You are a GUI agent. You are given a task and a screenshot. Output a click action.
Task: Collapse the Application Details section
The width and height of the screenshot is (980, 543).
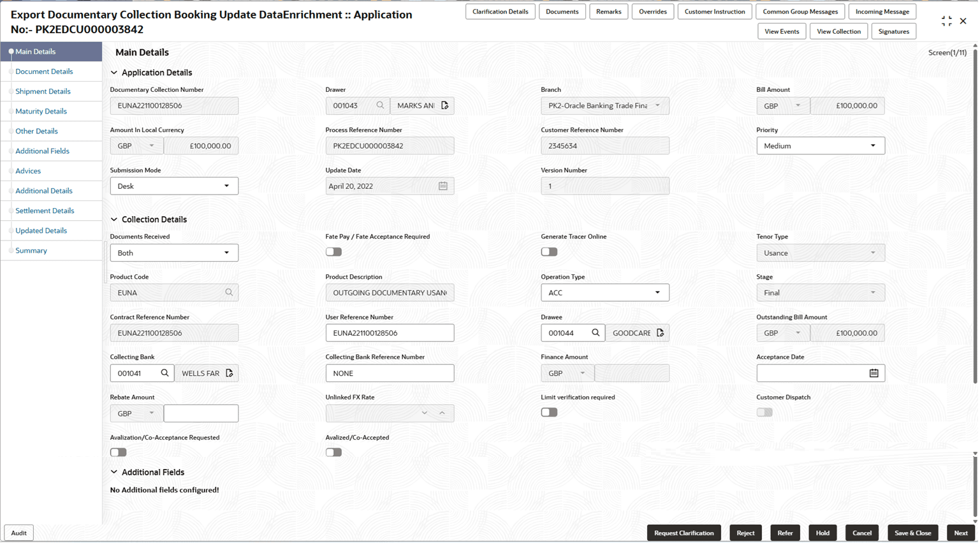pyautogui.click(x=114, y=73)
